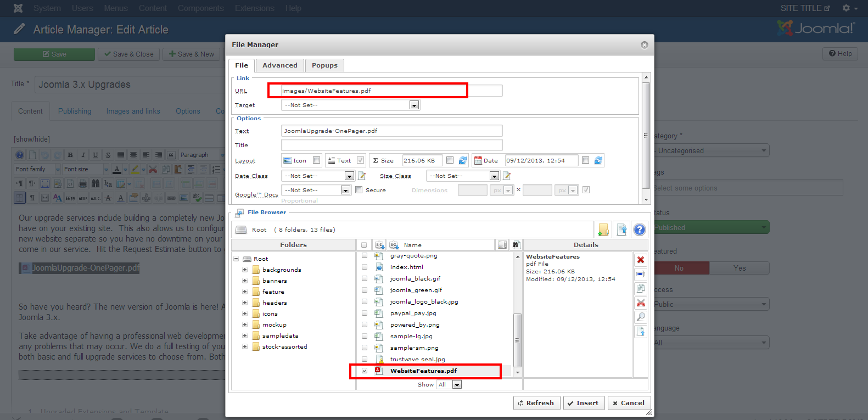Click the Rename file icon in Details
This screenshot has height=420, width=868.
pos(640,274)
